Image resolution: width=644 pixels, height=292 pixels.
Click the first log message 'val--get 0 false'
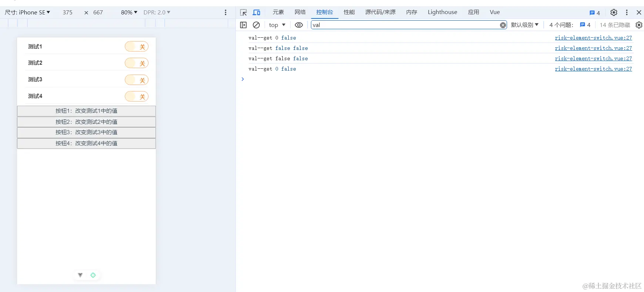click(272, 38)
